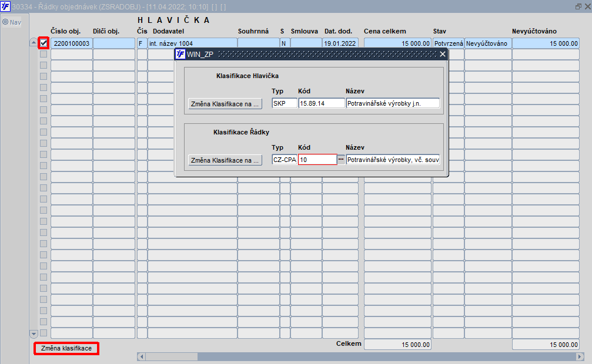Click the Typ field containing CZ-CPA

pyautogui.click(x=285, y=160)
